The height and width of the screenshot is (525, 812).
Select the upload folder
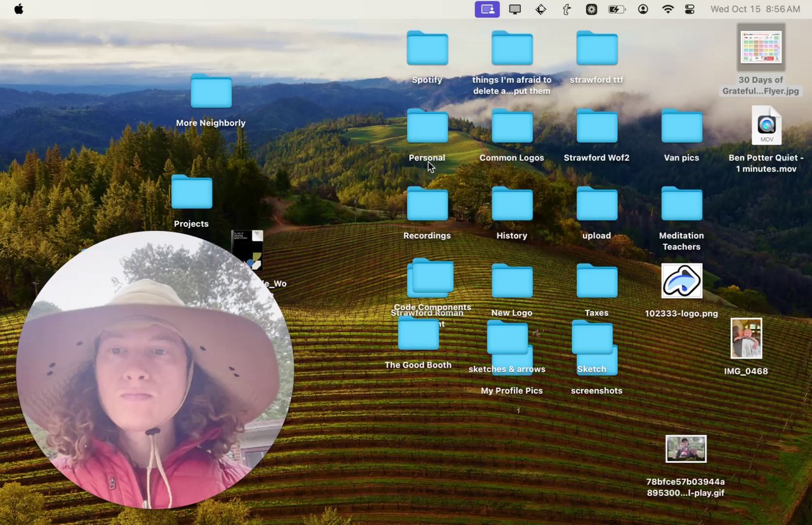coord(596,204)
